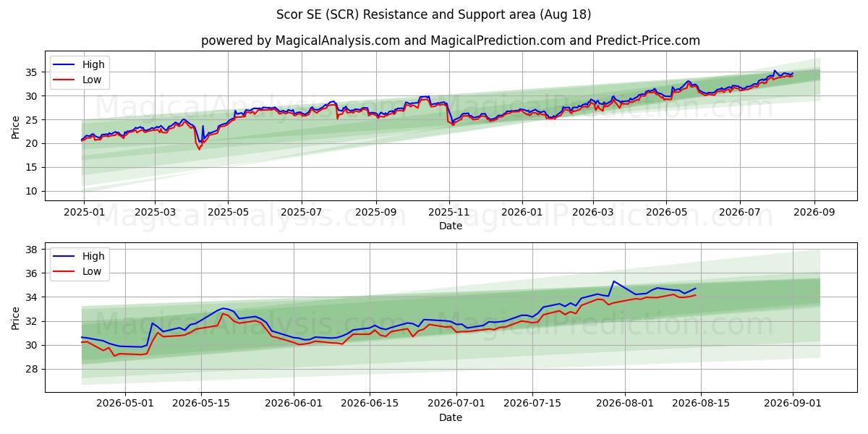Click the '2026-07-15' date label on the bottom chart
868x434 pixels.
532,404
